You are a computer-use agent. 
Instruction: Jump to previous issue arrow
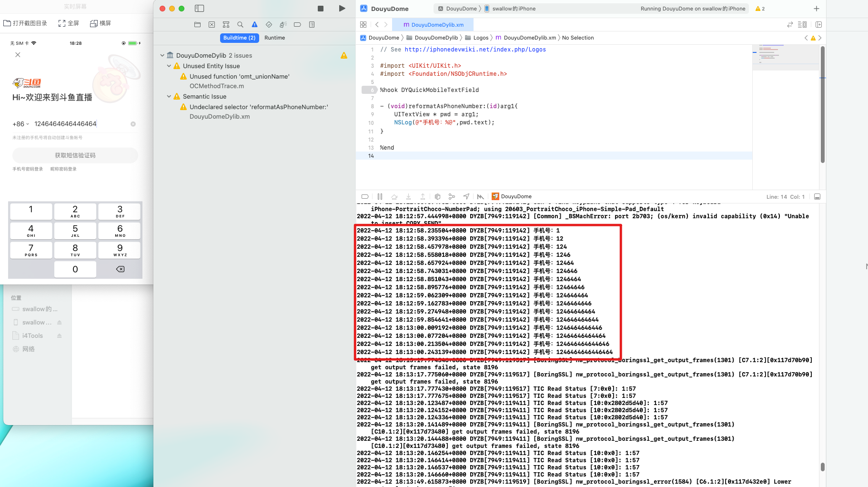(806, 38)
